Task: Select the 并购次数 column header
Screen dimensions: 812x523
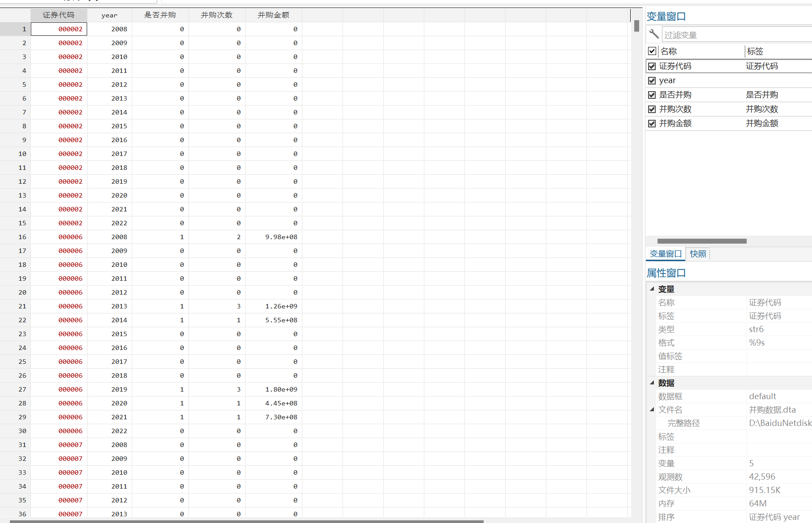Action: coord(217,15)
